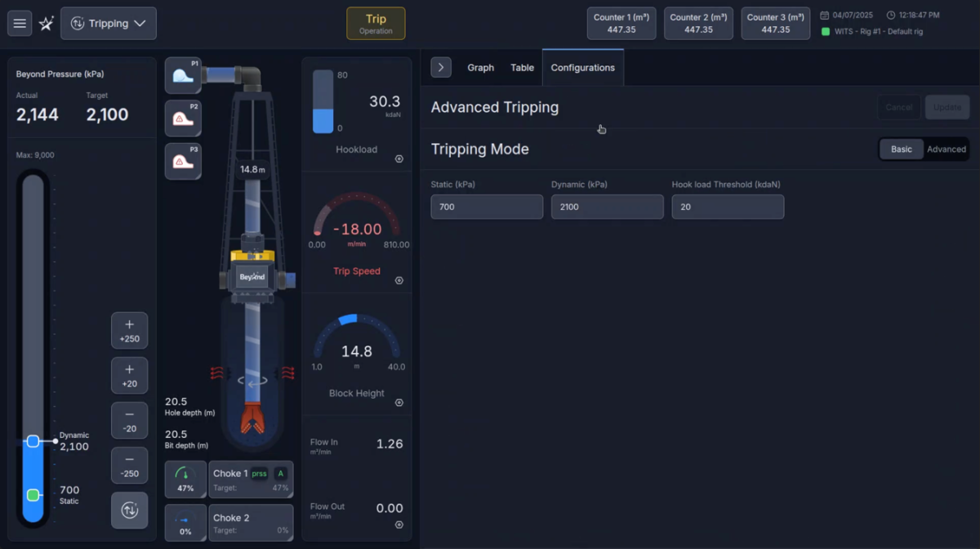Open the Tripping mode dropdown
980x549 pixels.
109,24
